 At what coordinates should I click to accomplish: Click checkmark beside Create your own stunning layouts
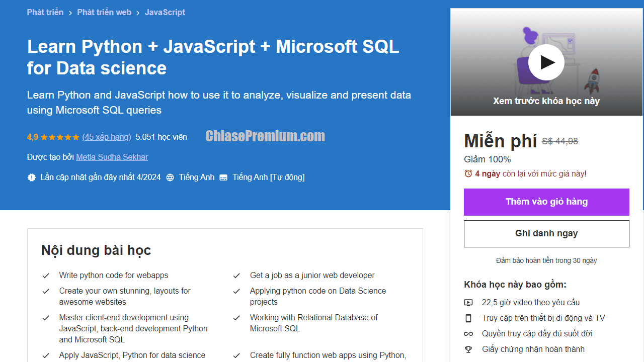click(46, 291)
